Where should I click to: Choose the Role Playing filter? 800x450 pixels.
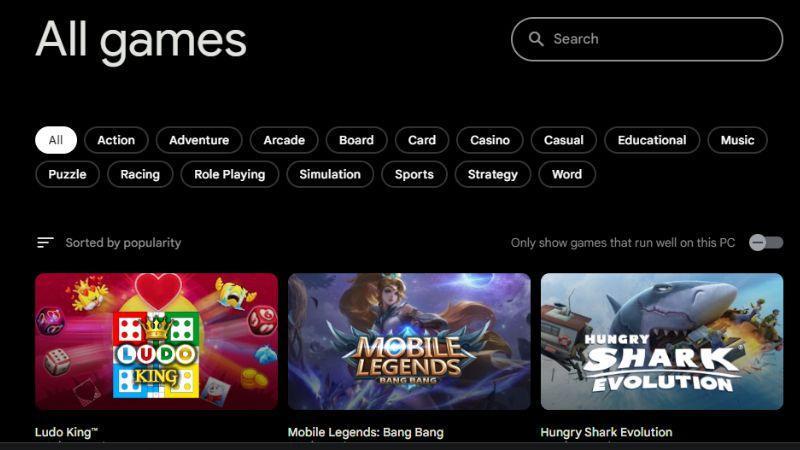pyautogui.click(x=230, y=174)
